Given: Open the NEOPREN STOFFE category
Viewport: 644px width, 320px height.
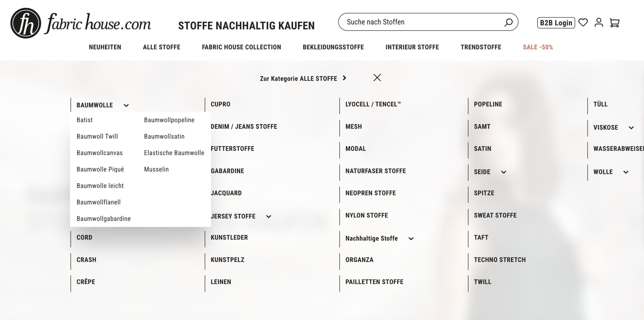Looking at the screenshot, I should click(371, 193).
